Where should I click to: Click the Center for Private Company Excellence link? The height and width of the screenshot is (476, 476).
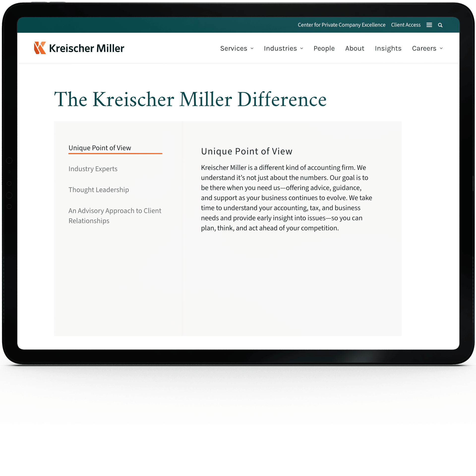(x=341, y=25)
